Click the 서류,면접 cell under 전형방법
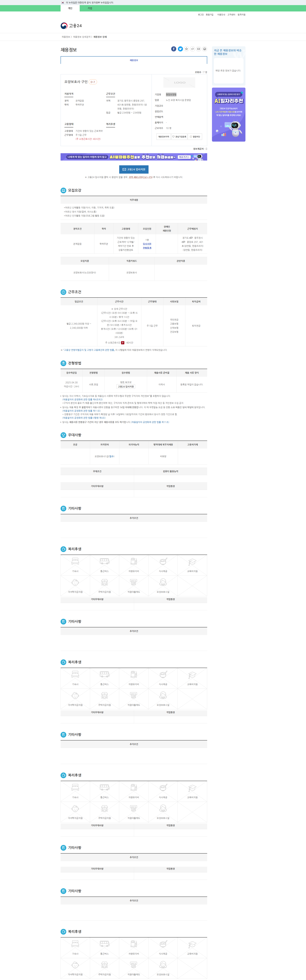 [x=93, y=385]
